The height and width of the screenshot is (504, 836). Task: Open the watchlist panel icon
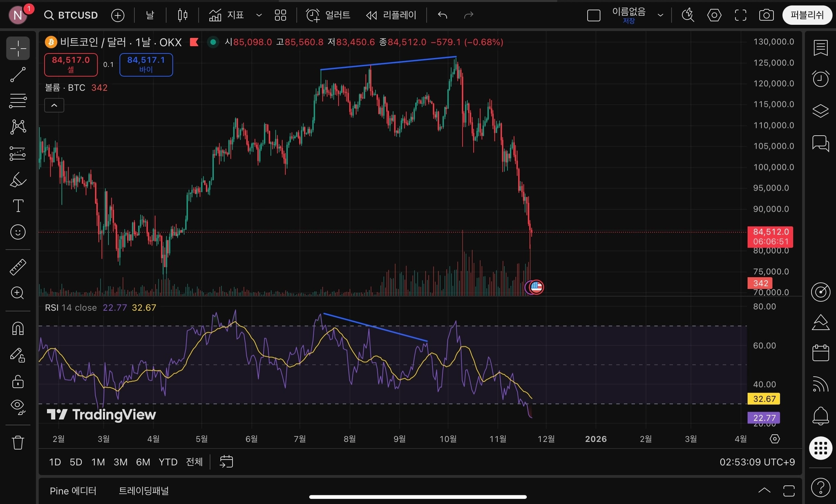(820, 48)
